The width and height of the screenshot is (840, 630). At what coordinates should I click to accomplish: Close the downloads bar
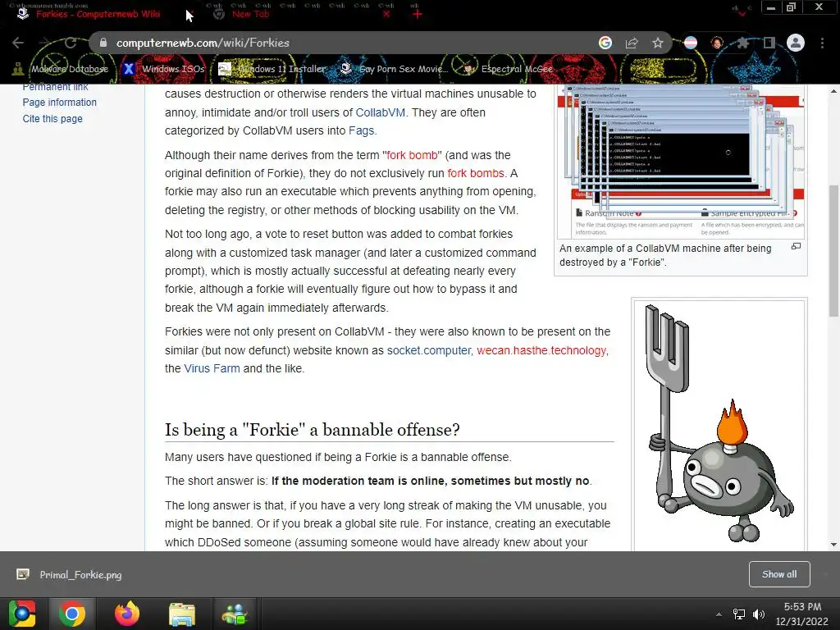click(825, 574)
